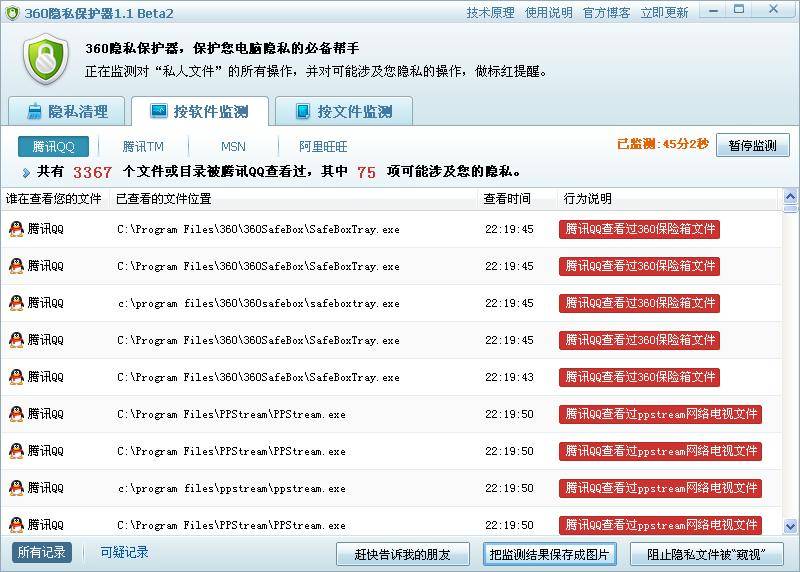Click path c:\program files\ppstream\ppstream.exe

[232, 488]
